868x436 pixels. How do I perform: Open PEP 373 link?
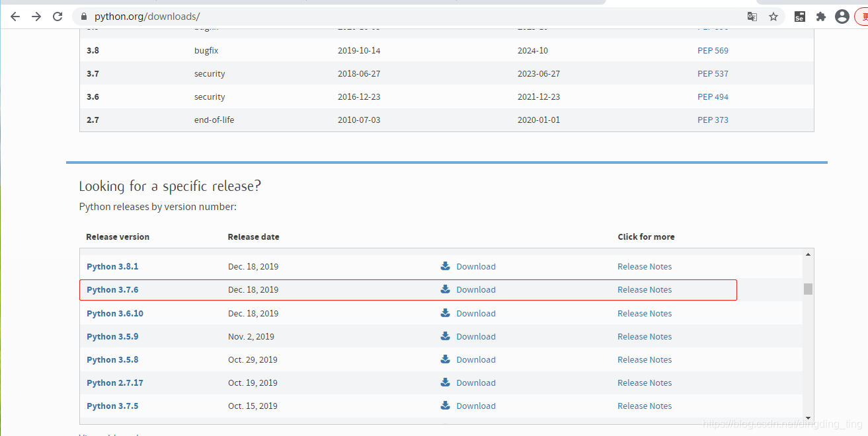coord(713,120)
